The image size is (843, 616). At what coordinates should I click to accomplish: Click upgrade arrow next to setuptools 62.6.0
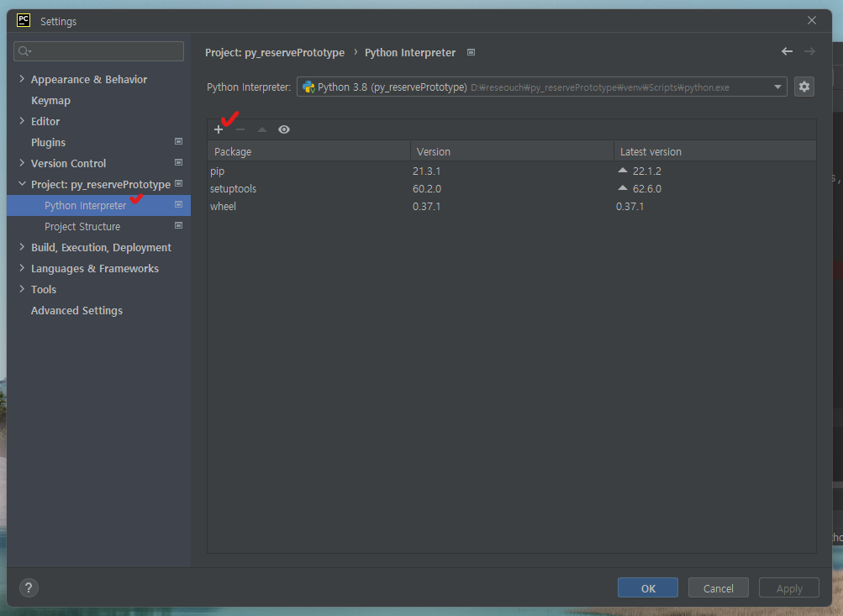623,187
